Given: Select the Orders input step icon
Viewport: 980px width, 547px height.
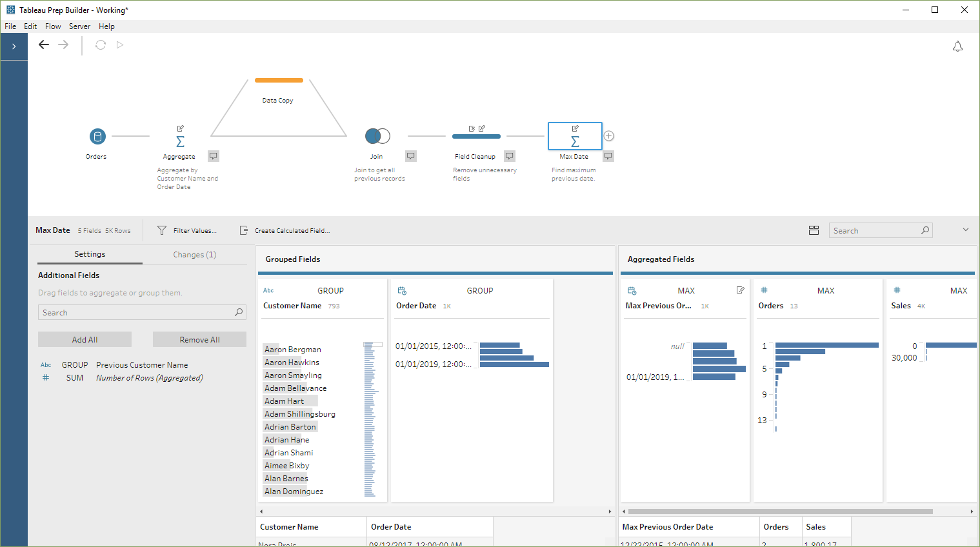Looking at the screenshot, I should pyautogui.click(x=97, y=136).
